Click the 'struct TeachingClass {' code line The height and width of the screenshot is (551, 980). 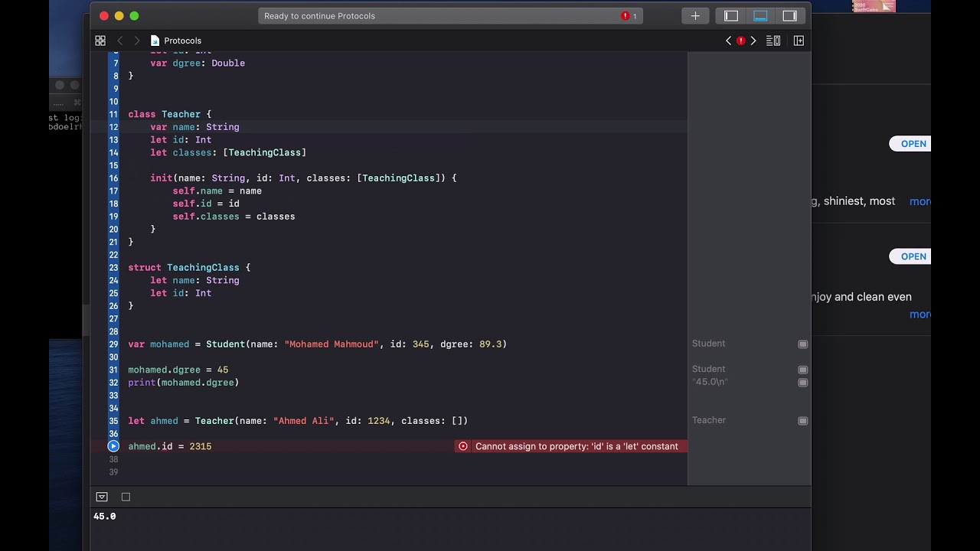click(189, 267)
